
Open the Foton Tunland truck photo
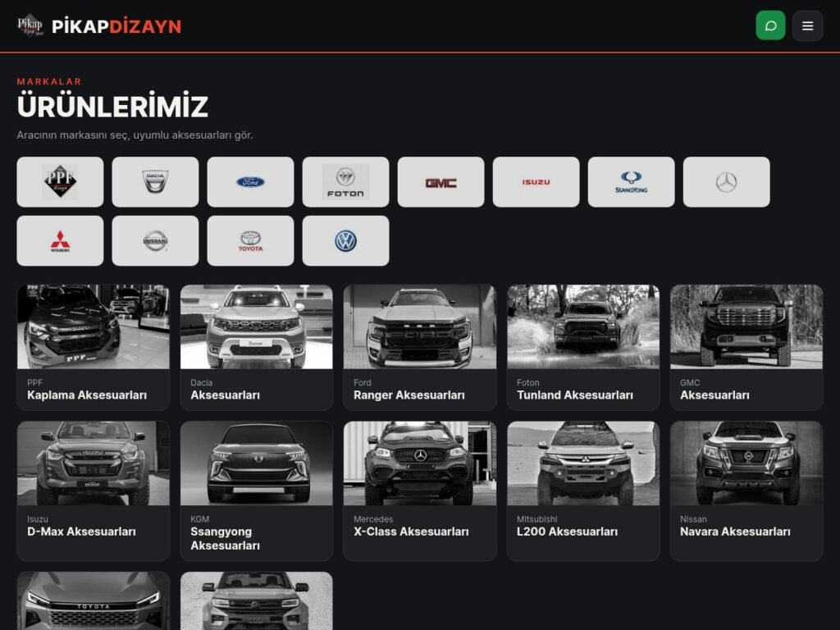pyautogui.click(x=583, y=326)
